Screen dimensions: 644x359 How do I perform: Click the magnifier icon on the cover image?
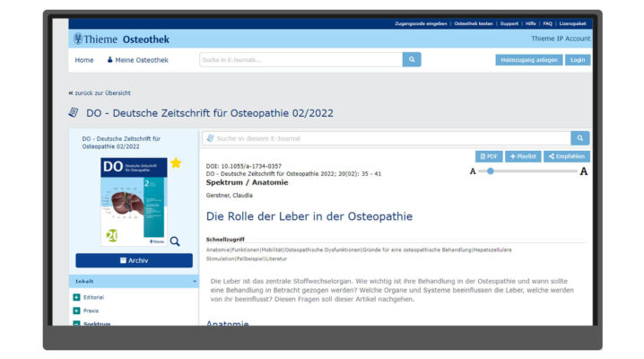(x=175, y=241)
